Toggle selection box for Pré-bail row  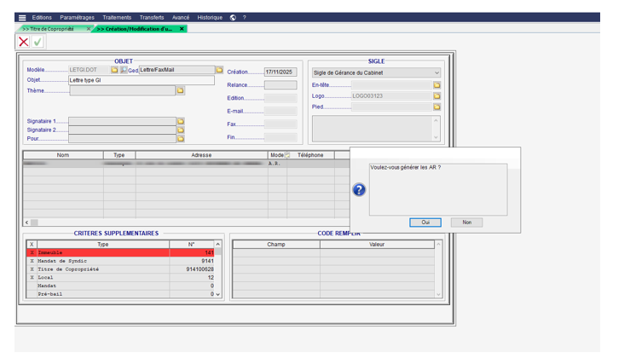(x=32, y=294)
